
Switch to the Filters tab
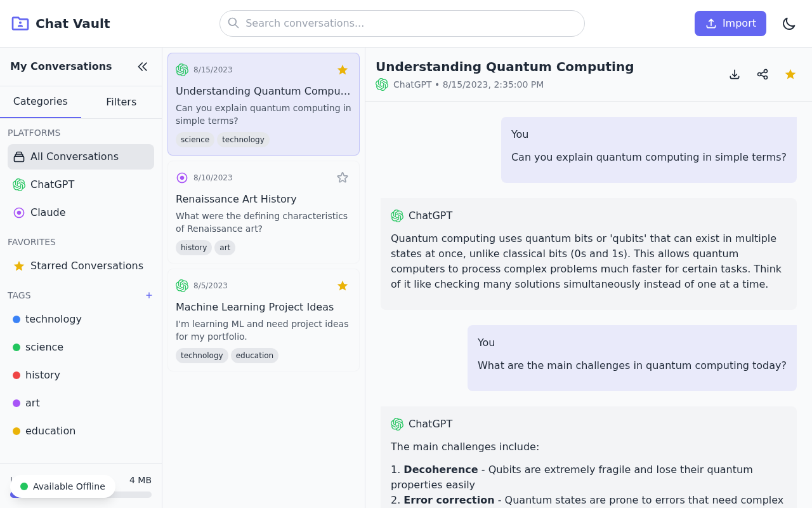pyautogui.click(x=121, y=102)
